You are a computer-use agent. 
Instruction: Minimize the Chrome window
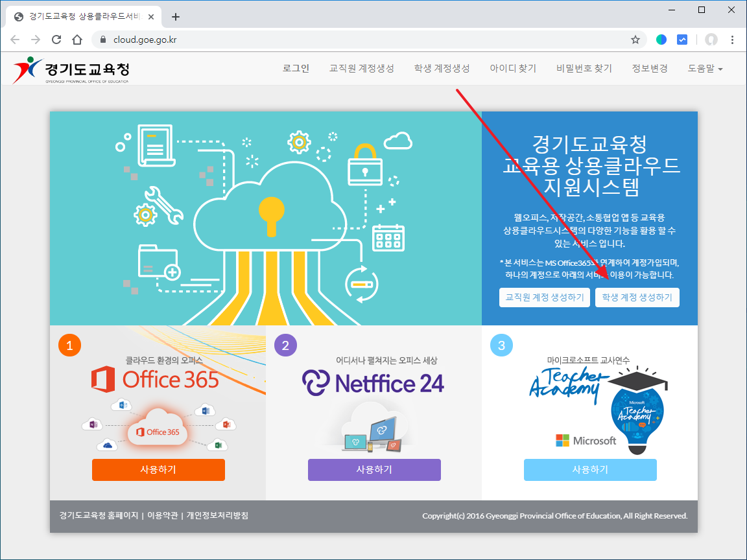[x=672, y=10]
